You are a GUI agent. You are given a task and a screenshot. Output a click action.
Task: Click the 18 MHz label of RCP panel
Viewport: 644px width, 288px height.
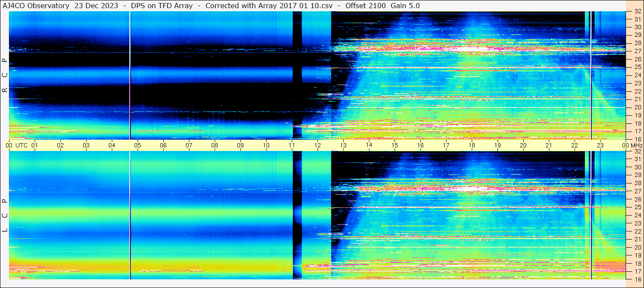click(637, 123)
